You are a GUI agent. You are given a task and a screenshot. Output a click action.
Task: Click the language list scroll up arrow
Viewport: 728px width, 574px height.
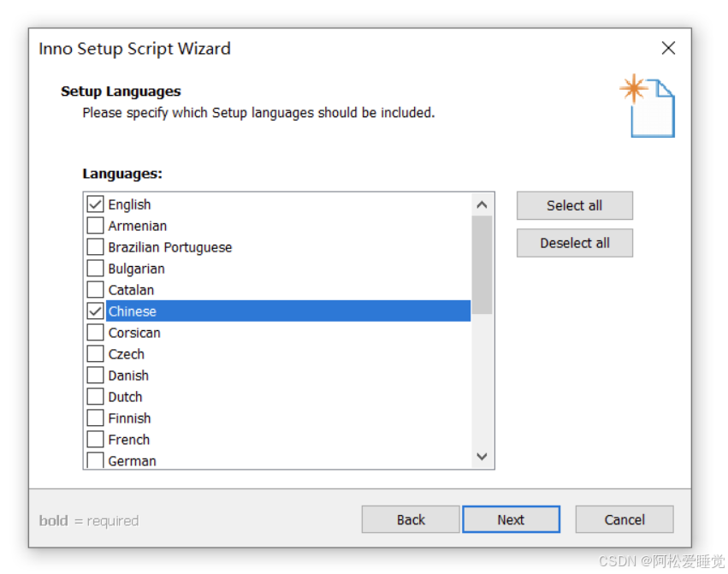point(482,204)
